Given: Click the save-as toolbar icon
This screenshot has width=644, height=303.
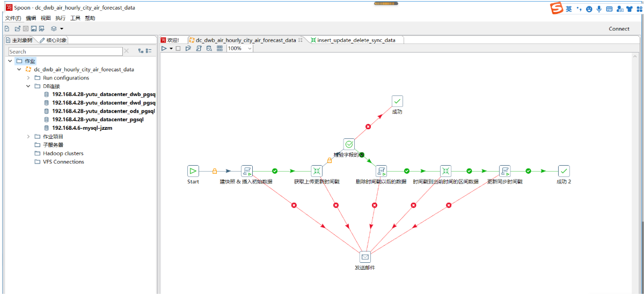Looking at the screenshot, I should coord(41,28).
